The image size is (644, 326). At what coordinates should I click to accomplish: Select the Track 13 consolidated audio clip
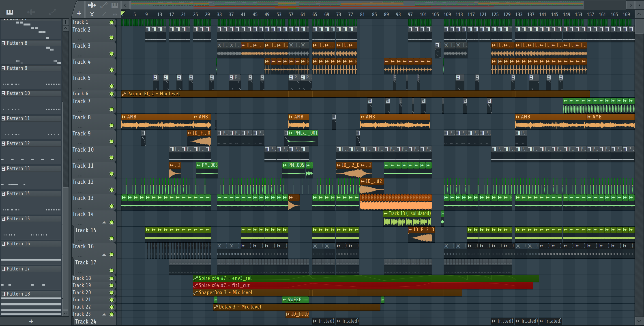tap(407, 218)
